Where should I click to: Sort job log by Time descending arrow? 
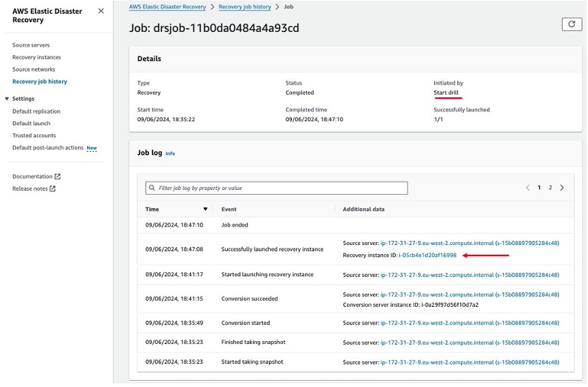pyautogui.click(x=205, y=209)
